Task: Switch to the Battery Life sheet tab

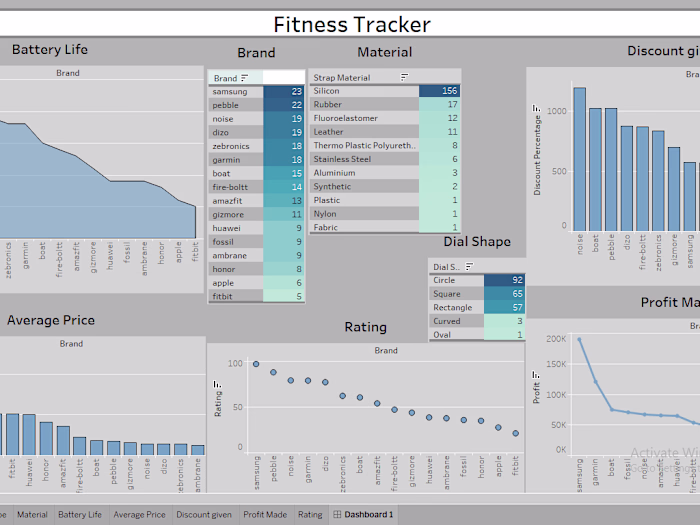Action: [x=80, y=514]
